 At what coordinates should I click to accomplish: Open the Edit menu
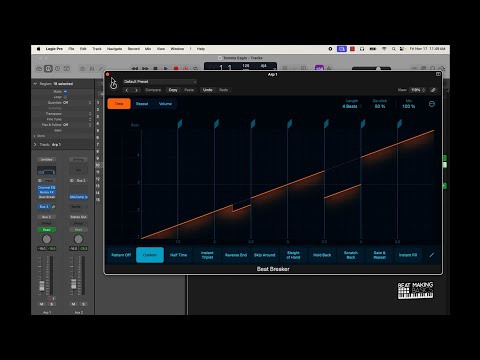point(83,49)
